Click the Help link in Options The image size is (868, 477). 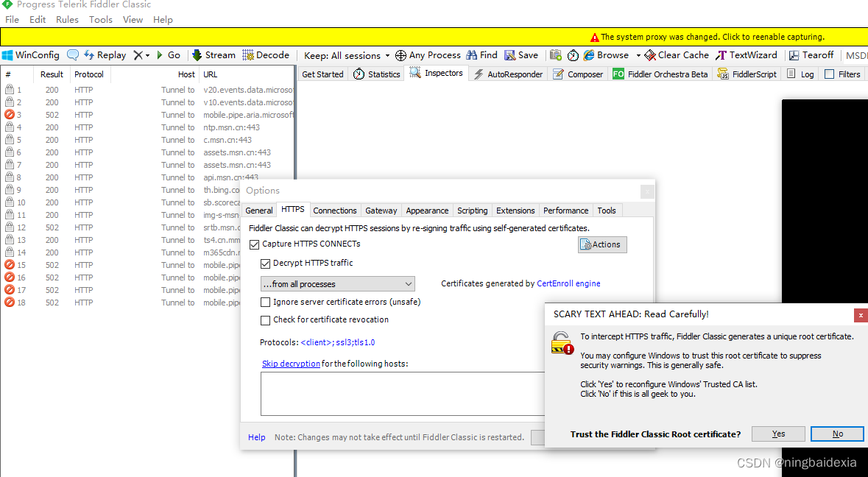256,437
